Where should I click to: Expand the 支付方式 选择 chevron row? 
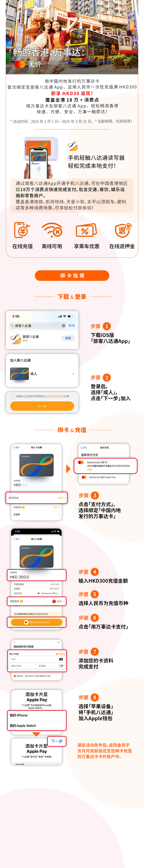pyautogui.click(x=36, y=498)
